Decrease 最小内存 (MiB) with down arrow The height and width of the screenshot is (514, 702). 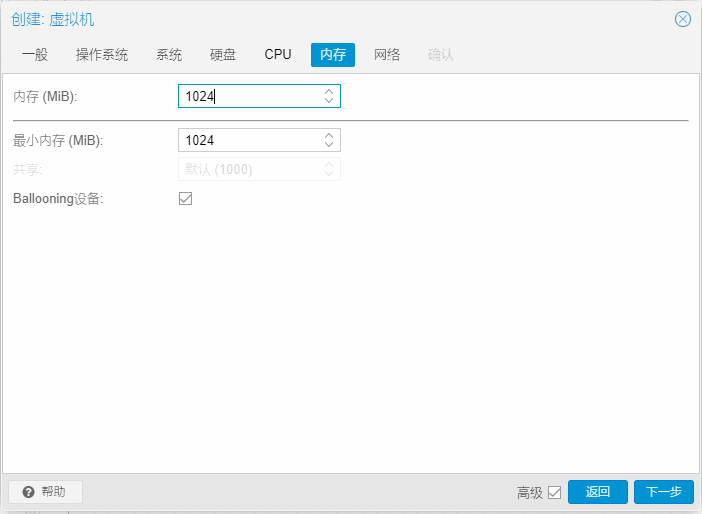[x=329, y=145]
